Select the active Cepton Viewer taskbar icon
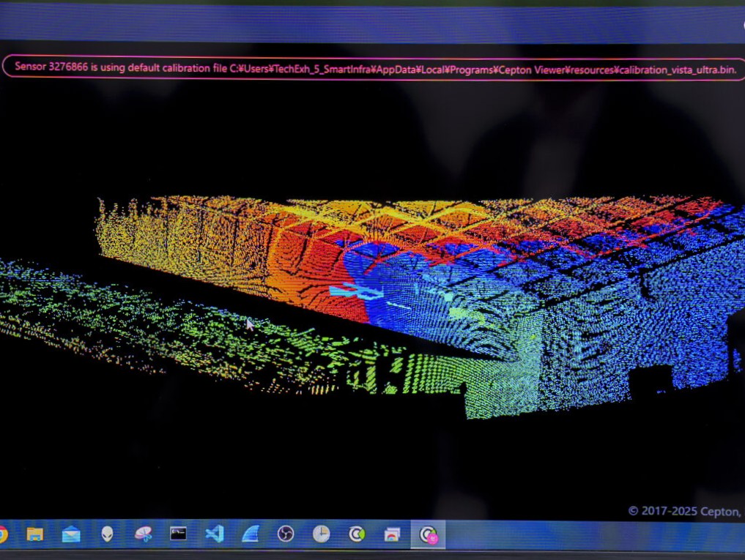745x560 pixels. 429,535
